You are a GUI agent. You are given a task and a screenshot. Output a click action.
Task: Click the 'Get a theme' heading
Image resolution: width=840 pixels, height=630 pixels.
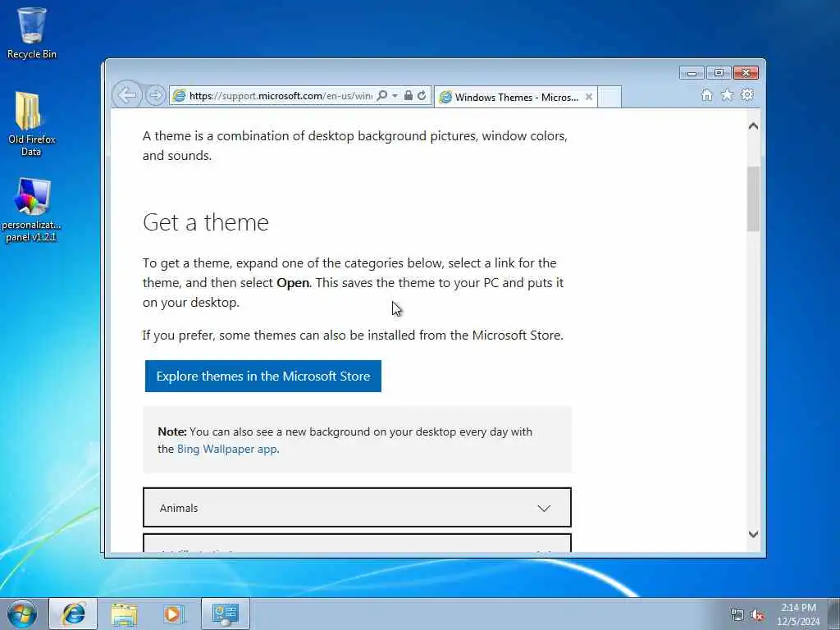[206, 222]
